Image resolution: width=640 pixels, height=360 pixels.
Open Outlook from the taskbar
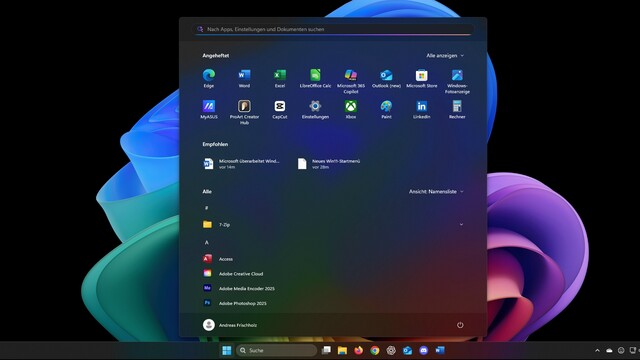pyautogui.click(x=407, y=350)
